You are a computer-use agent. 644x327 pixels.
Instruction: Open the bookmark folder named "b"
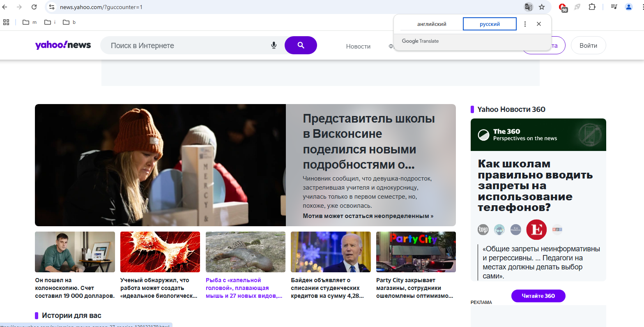pos(69,22)
